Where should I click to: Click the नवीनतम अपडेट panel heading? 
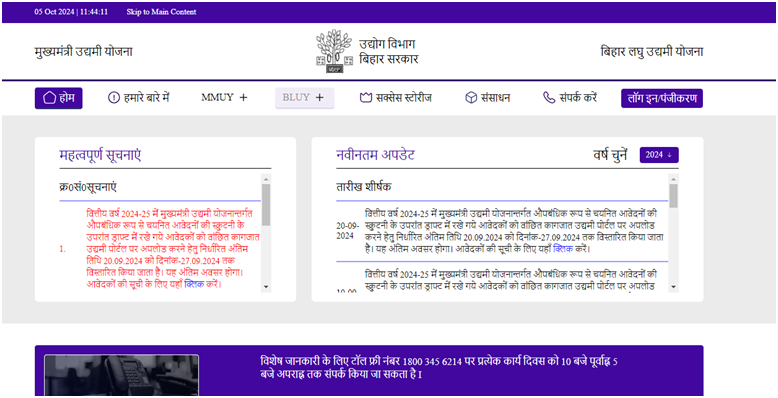point(375,155)
